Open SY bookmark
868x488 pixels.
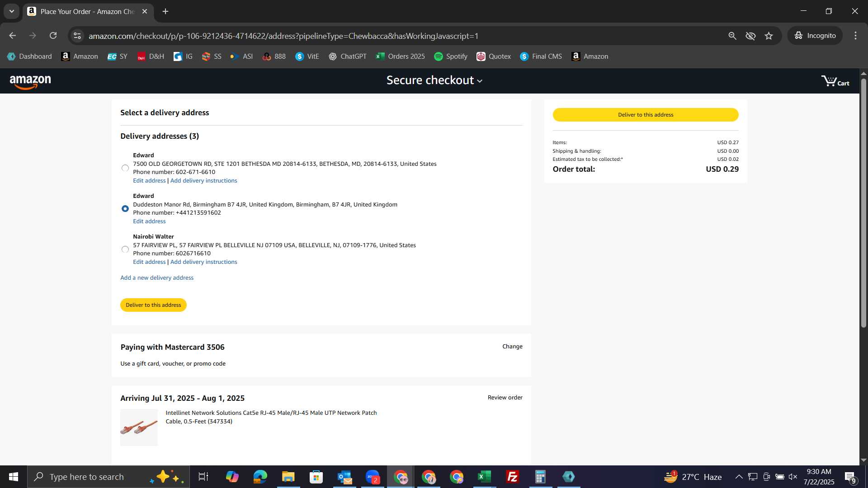pyautogui.click(x=118, y=56)
